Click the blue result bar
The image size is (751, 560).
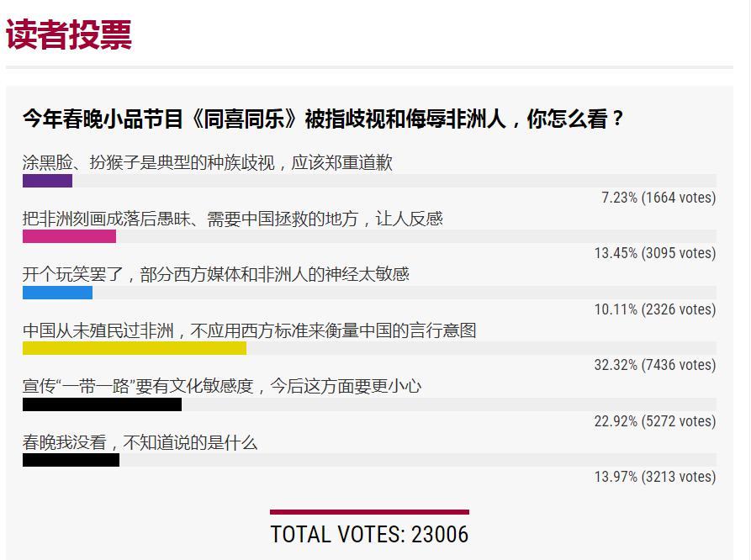(x=57, y=293)
